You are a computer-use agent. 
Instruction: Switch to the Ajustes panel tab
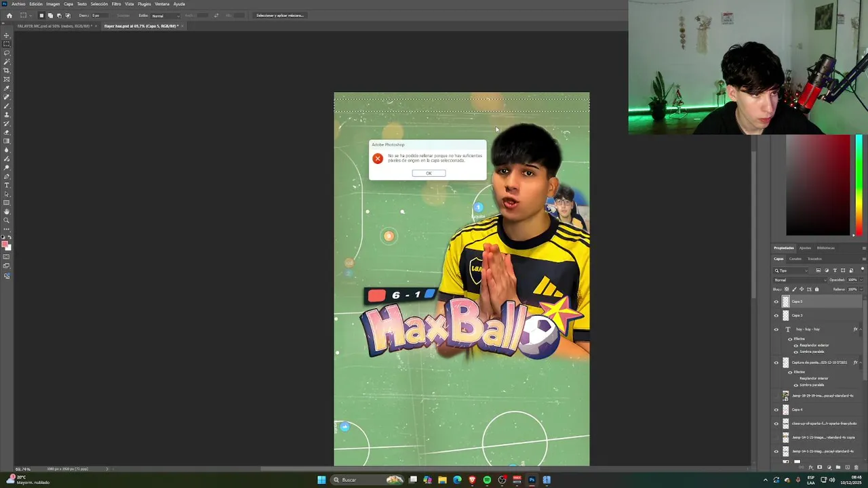[x=805, y=248]
